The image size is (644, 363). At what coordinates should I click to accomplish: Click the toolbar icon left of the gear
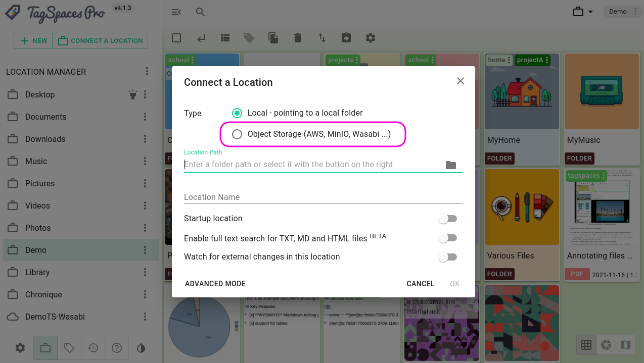click(346, 38)
